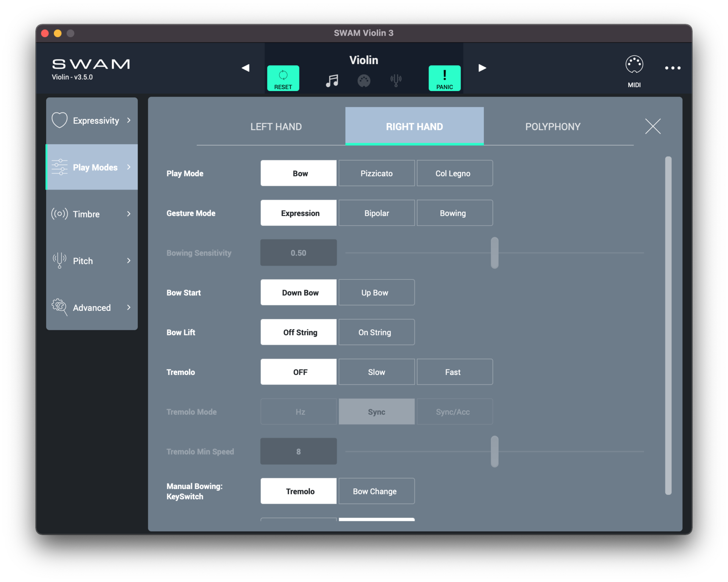Screen dimensions: 728x582
Task: Expand the Pitch section chevron
Action: point(129,260)
